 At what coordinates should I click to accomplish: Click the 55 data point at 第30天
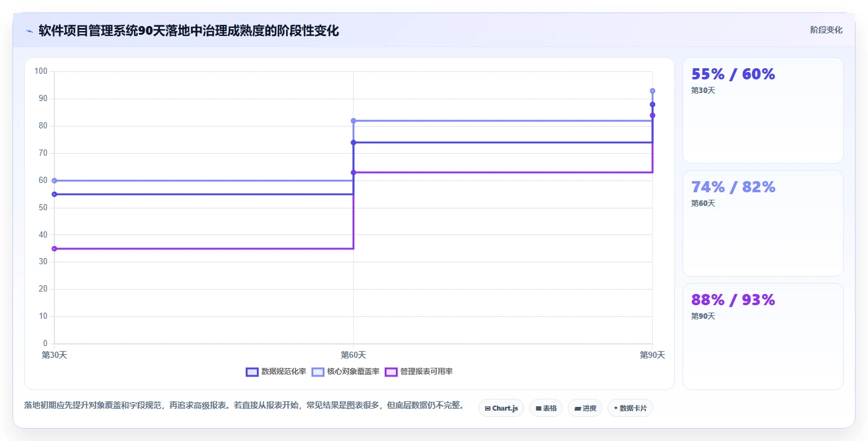(x=54, y=194)
